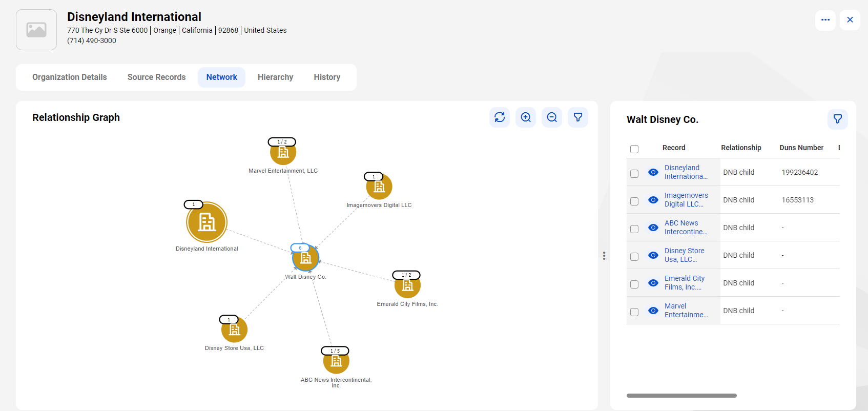
Task: Select the Disneyland International graph node
Action: [x=207, y=222]
